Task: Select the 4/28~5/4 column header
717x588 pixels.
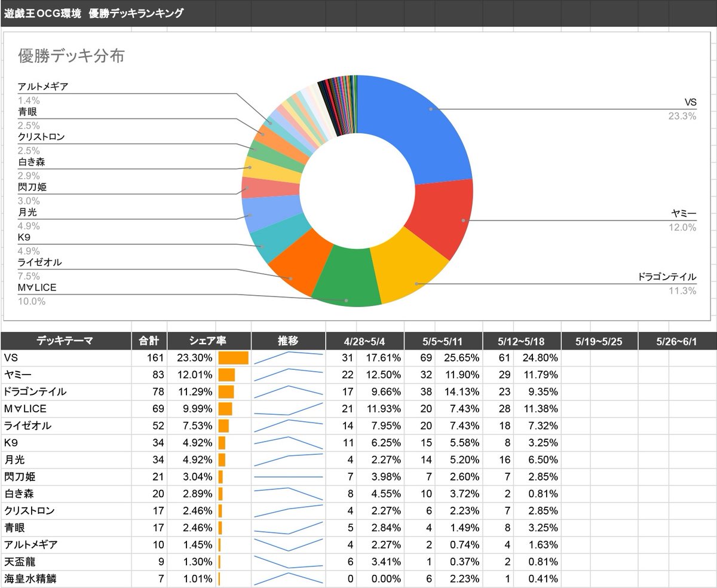Action: 364,341
